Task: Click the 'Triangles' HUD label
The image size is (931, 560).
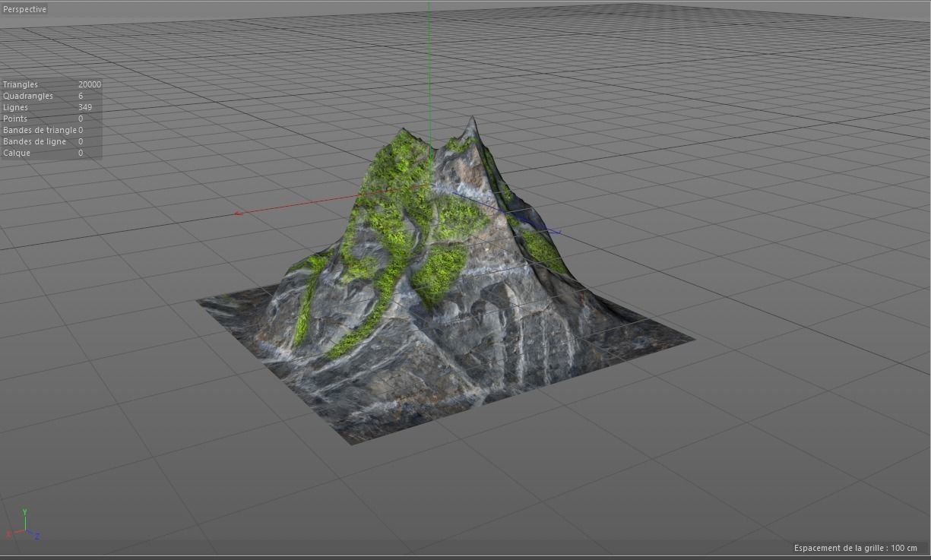Action: [21, 84]
